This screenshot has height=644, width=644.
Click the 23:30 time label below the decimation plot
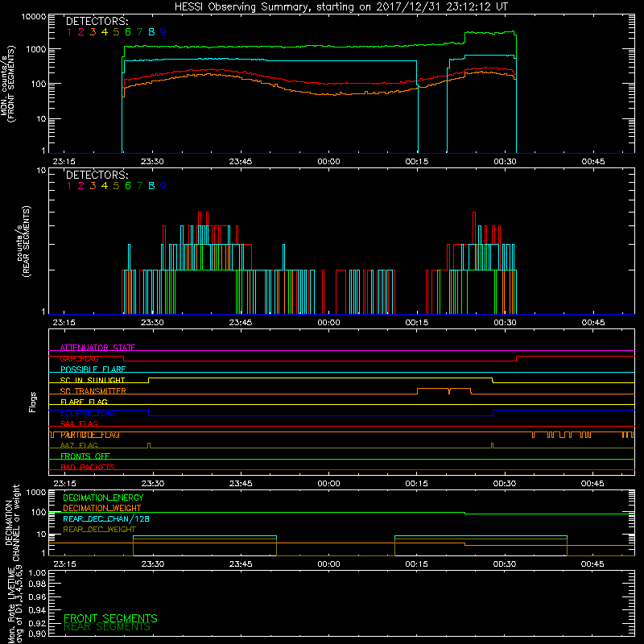pos(153,564)
